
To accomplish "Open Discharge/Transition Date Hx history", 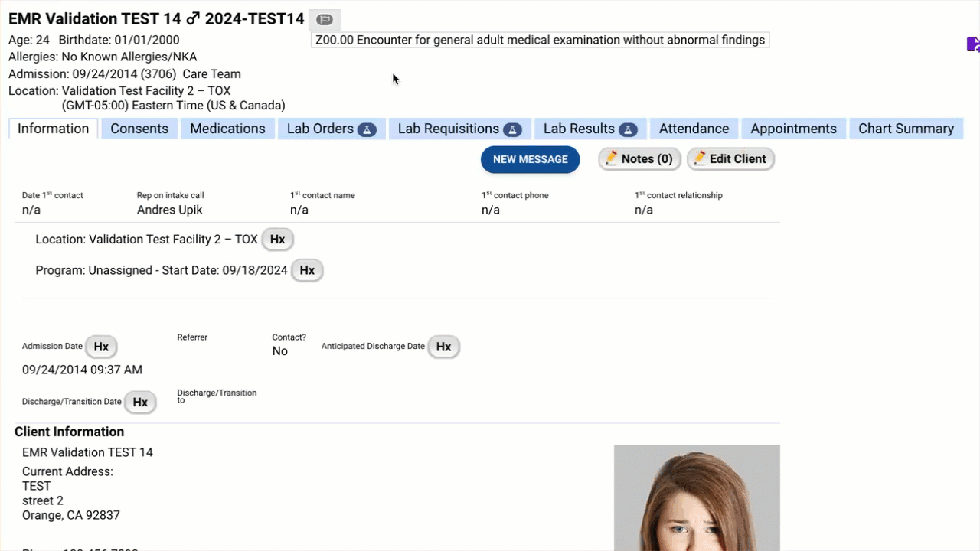I will [x=140, y=402].
